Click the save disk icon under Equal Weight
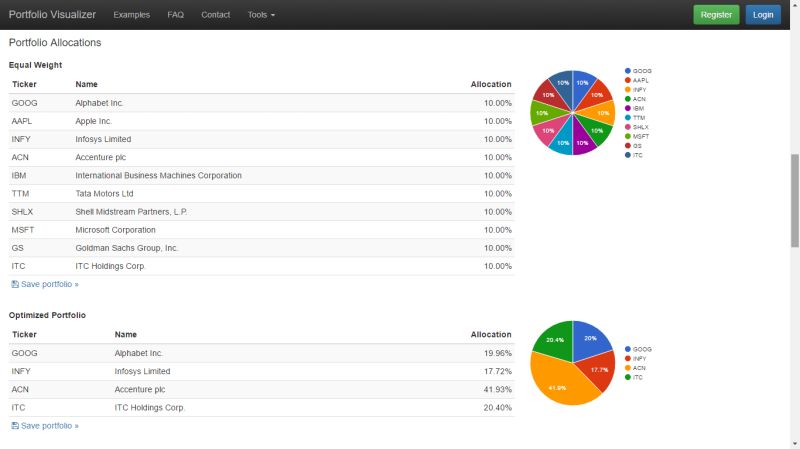This screenshot has width=800, height=449. click(x=15, y=284)
